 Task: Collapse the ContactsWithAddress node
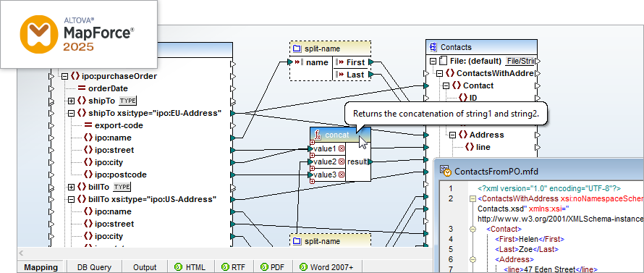[439, 73]
